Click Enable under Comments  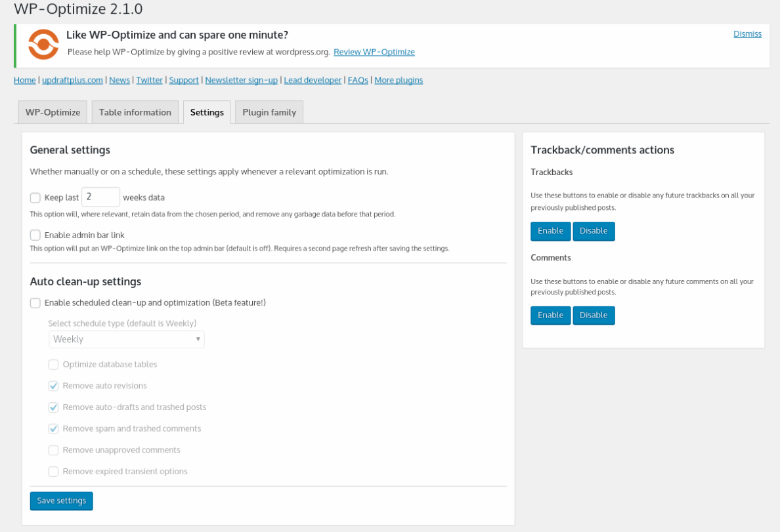click(x=550, y=316)
